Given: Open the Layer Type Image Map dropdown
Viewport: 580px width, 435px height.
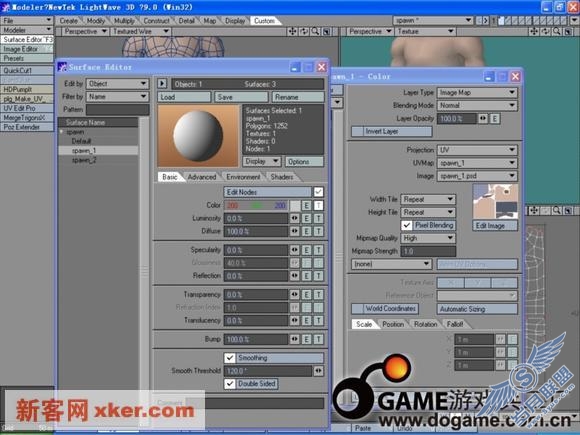Looking at the screenshot, I should tap(477, 92).
